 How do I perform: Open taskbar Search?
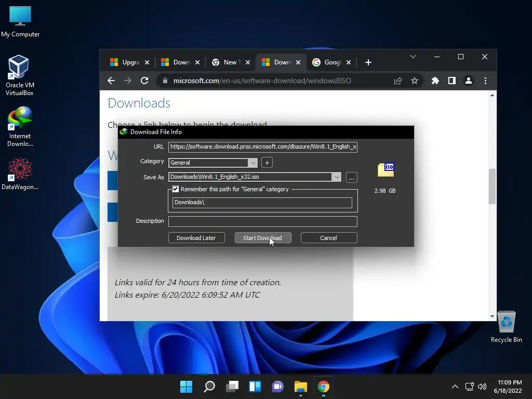coord(209,387)
